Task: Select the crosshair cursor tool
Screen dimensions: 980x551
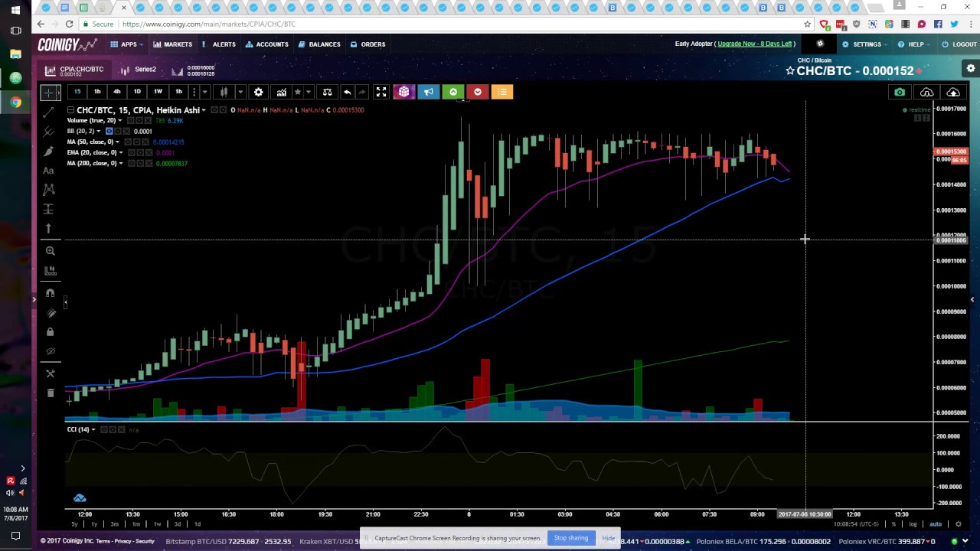Action: (x=49, y=93)
